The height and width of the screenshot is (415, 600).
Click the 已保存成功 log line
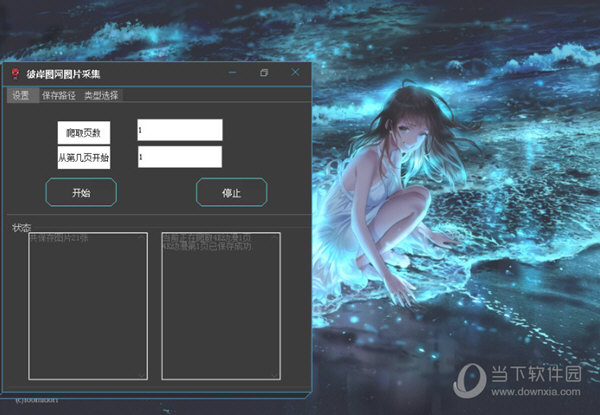(208, 246)
